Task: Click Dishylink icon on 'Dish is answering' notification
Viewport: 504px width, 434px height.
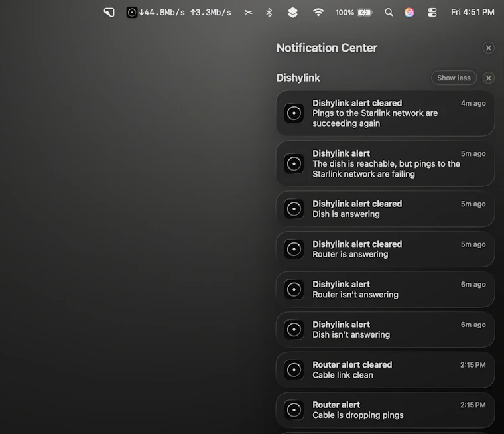Action: click(294, 209)
